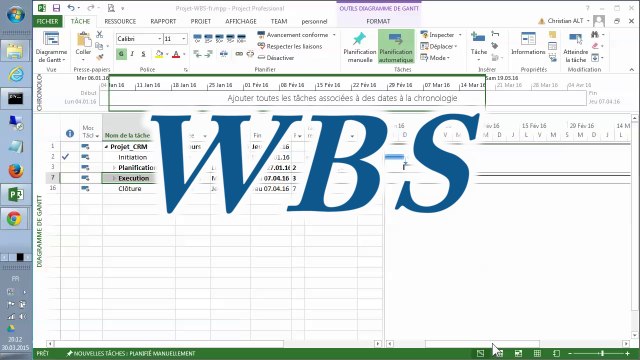Open Internet Explorer from the taskbar
The width and height of the screenshot is (640, 360).
click(16, 75)
